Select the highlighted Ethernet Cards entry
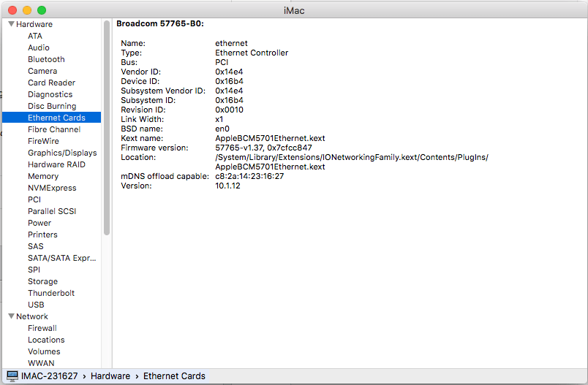 click(51, 118)
